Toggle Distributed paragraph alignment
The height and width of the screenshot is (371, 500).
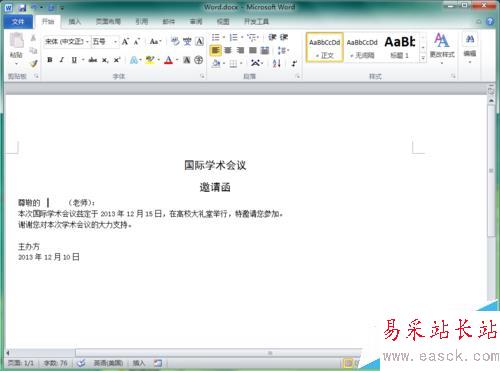(265, 50)
